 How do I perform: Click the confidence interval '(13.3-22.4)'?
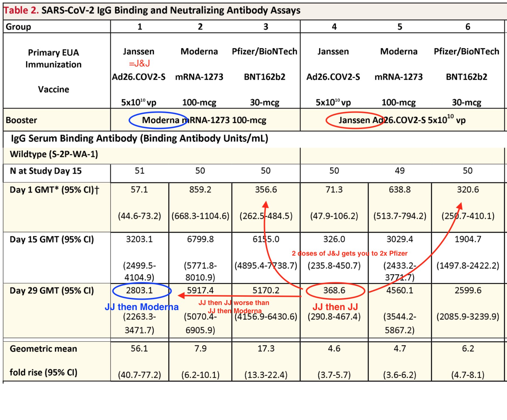pos(266,375)
